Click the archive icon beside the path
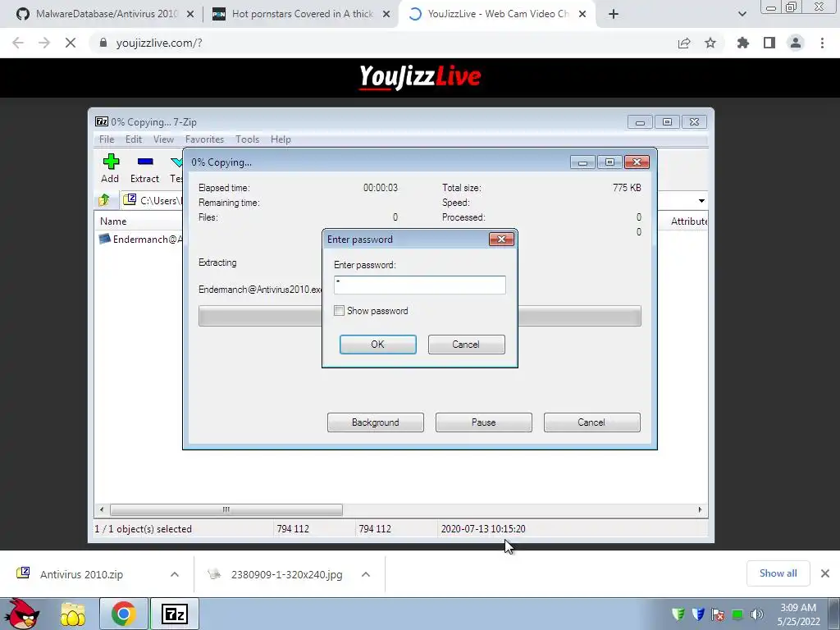This screenshot has height=630, width=840. [x=130, y=200]
